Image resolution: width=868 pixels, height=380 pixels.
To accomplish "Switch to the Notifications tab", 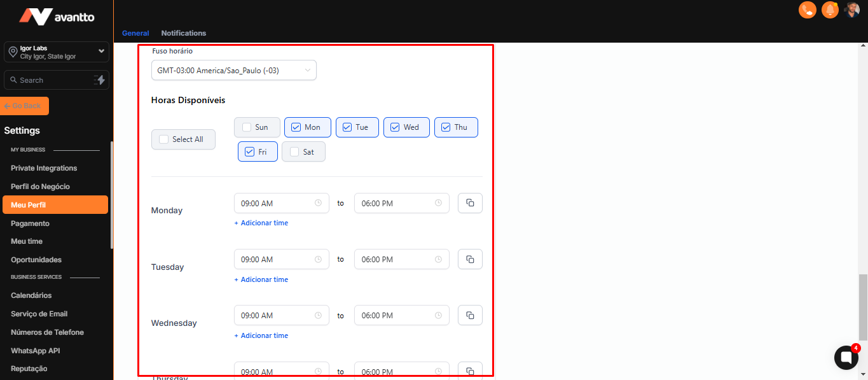I will [183, 33].
